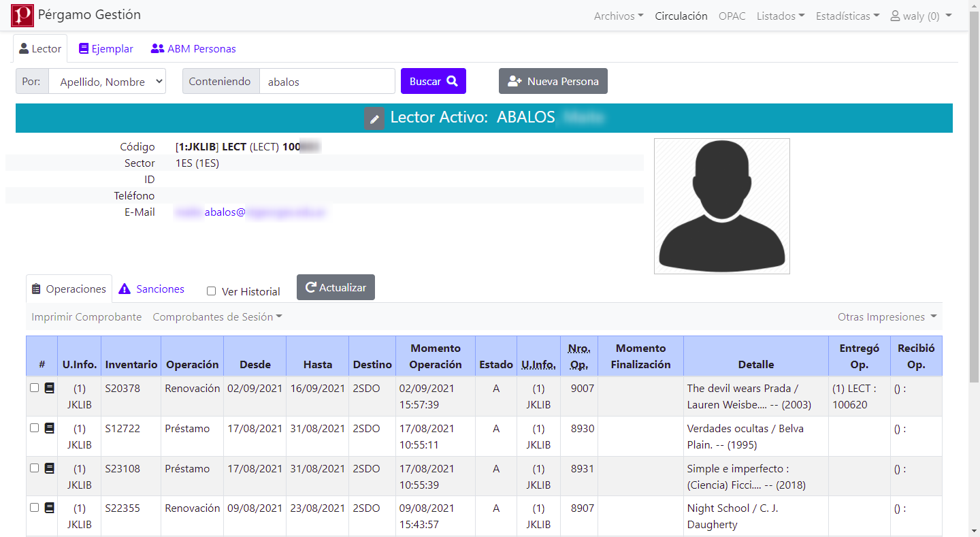Click the Actualizar refresh button
Screen dimensions: 980x537
coord(336,287)
